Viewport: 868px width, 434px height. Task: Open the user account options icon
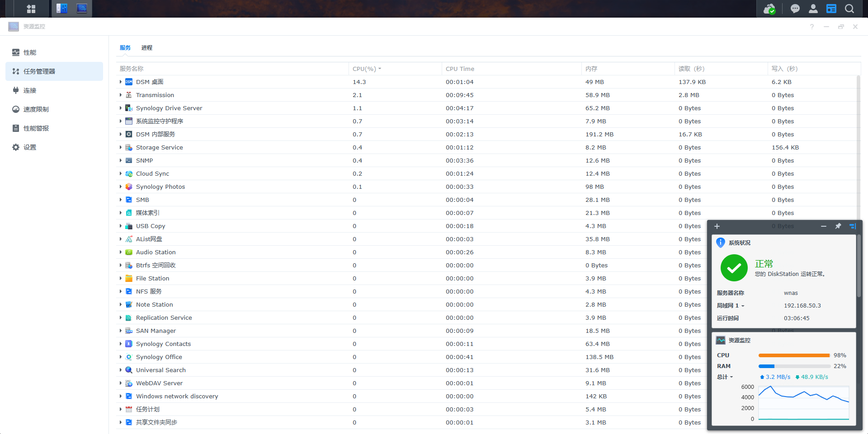(813, 9)
